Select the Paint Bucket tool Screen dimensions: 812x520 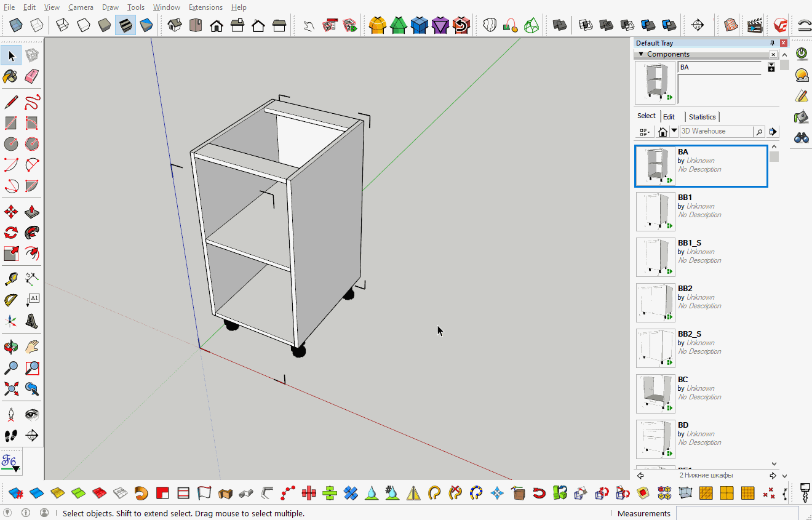11,76
